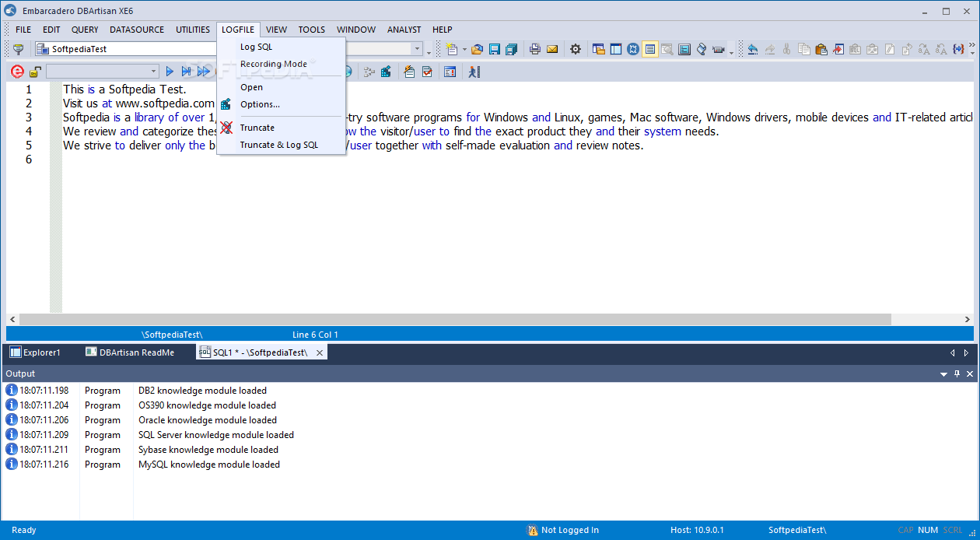Switch to the Explorer1 tab
Image resolution: width=980 pixels, height=540 pixels.
point(36,352)
